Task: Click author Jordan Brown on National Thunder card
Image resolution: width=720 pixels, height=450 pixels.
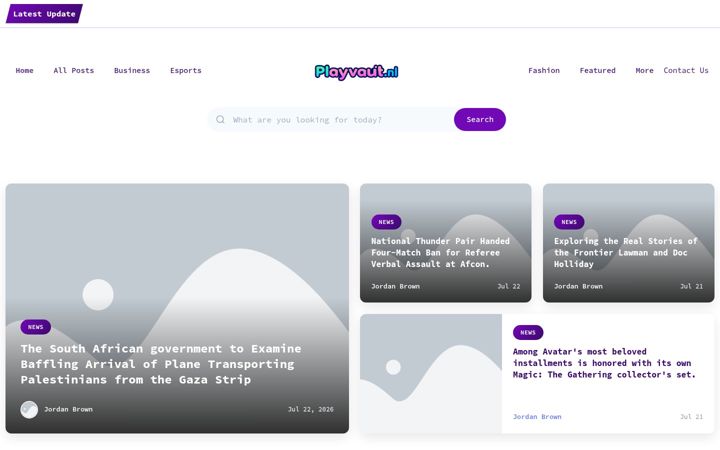Action: [395, 286]
